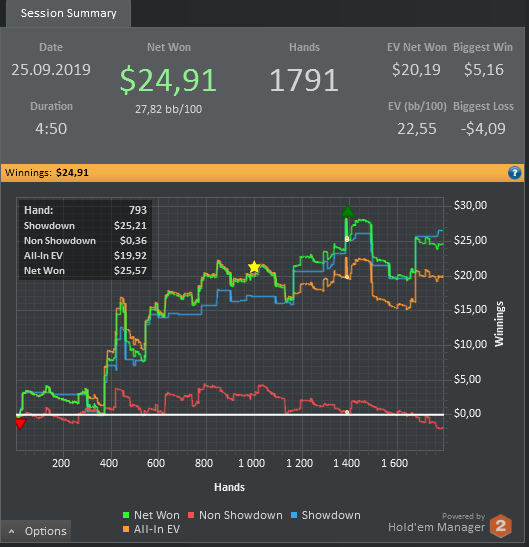Click the $30,00 y-axis label

pos(470,205)
